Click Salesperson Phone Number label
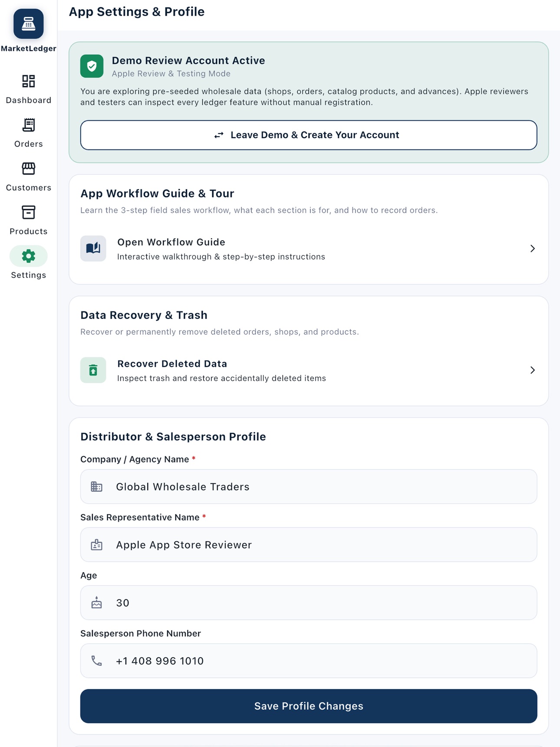This screenshot has width=560, height=747. point(141,634)
